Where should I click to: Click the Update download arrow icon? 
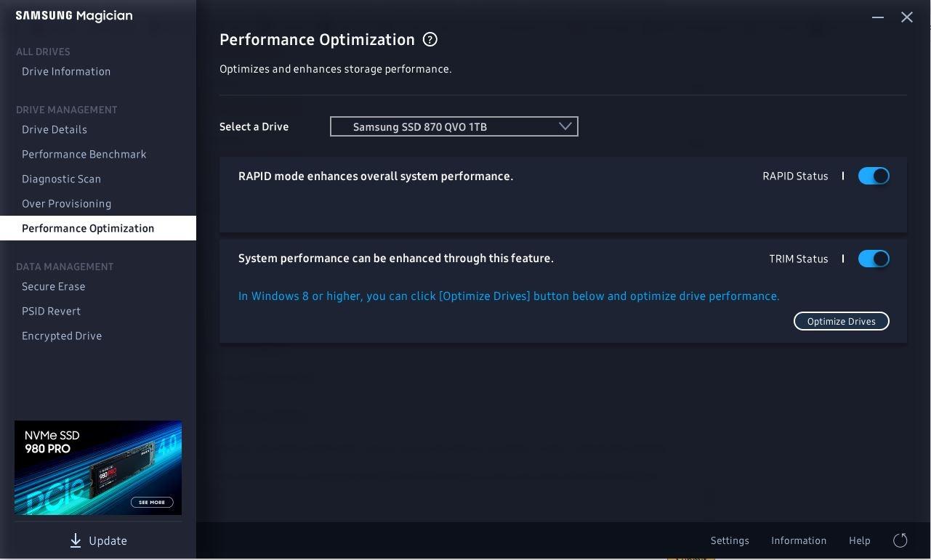76,540
